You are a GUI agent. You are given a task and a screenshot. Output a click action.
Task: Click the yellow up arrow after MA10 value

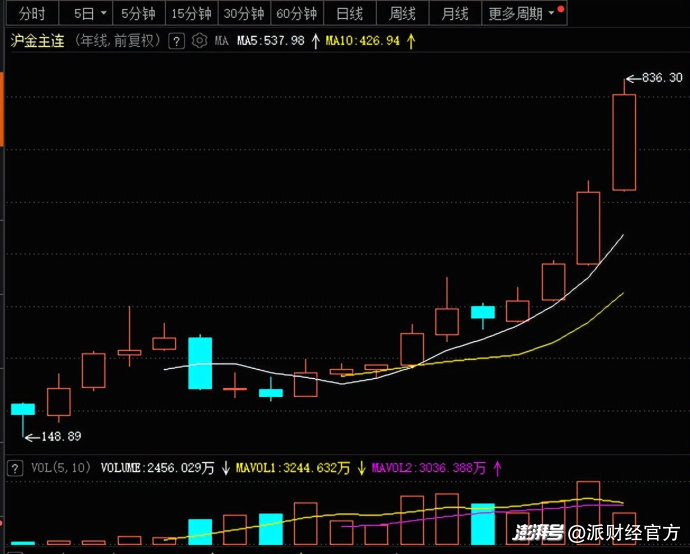click(x=411, y=41)
